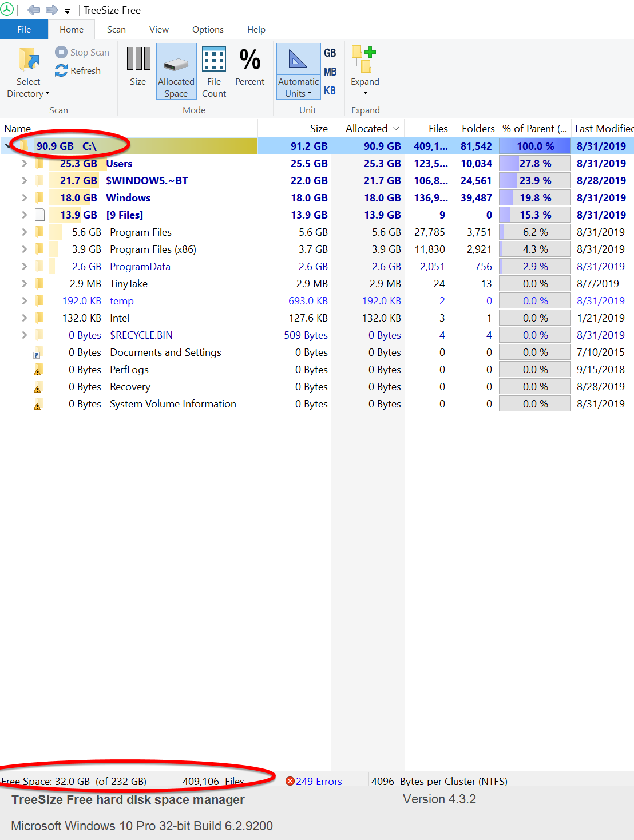634x840 pixels.
Task: Expand the Users folder
Action: pos(24,164)
